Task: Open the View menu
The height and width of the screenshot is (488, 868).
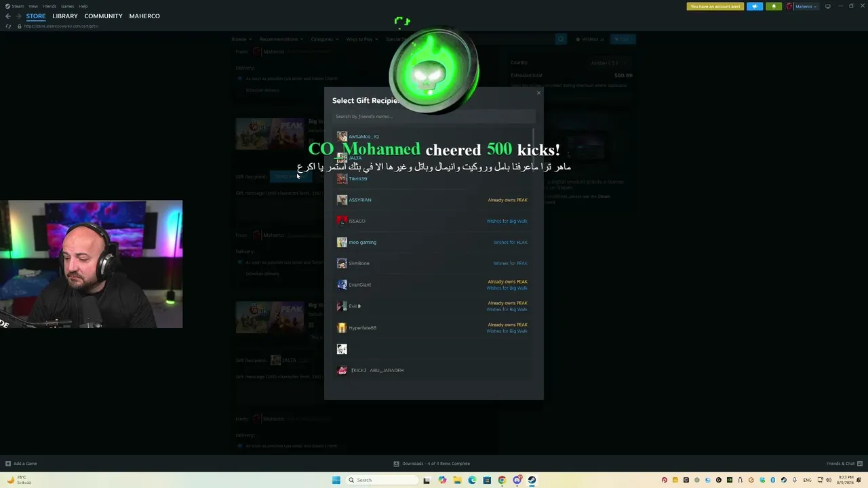Action: [x=33, y=6]
